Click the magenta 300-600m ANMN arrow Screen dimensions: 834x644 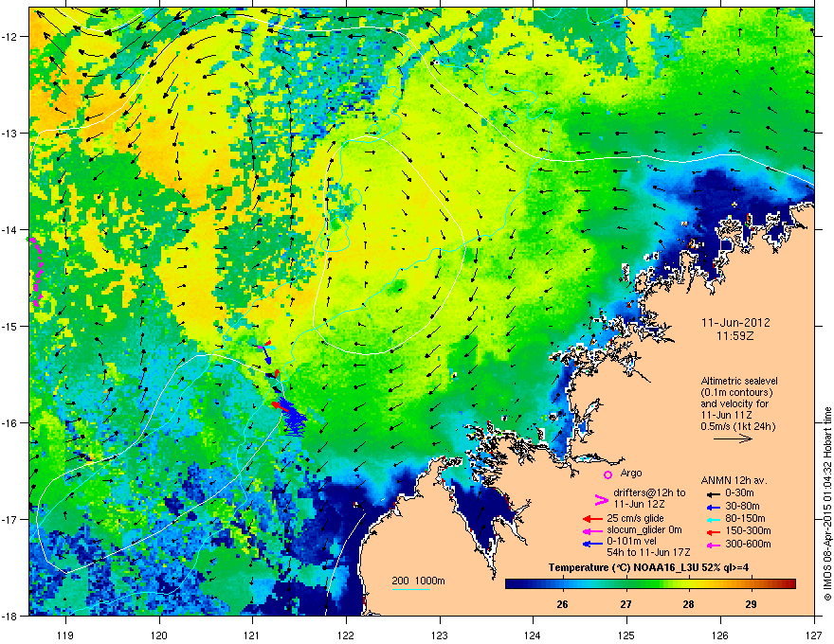[x=712, y=545]
